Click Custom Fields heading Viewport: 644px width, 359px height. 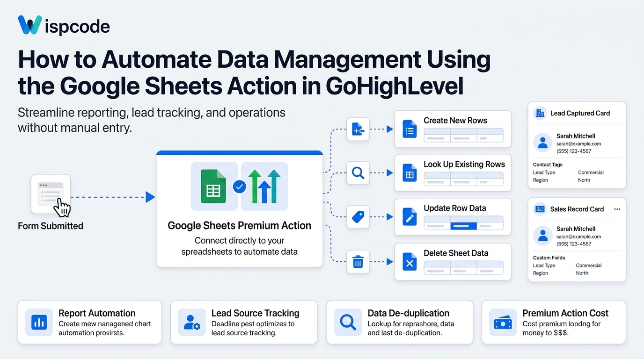(x=549, y=258)
